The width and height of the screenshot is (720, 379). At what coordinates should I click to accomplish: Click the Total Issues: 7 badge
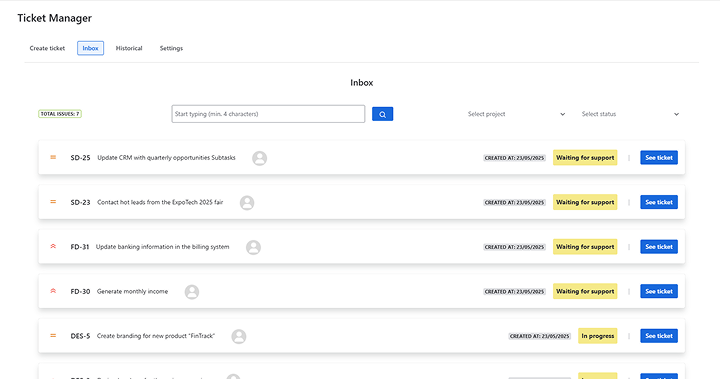coord(60,114)
